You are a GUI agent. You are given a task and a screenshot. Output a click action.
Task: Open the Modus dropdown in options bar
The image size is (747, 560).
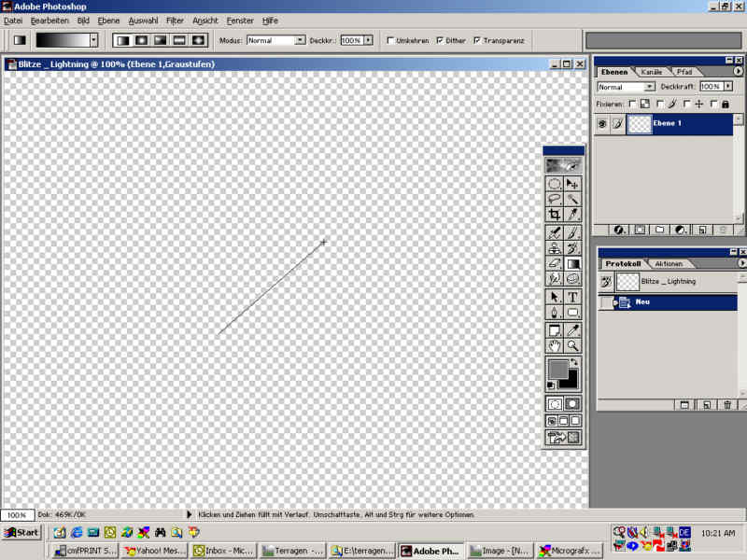[x=300, y=40]
